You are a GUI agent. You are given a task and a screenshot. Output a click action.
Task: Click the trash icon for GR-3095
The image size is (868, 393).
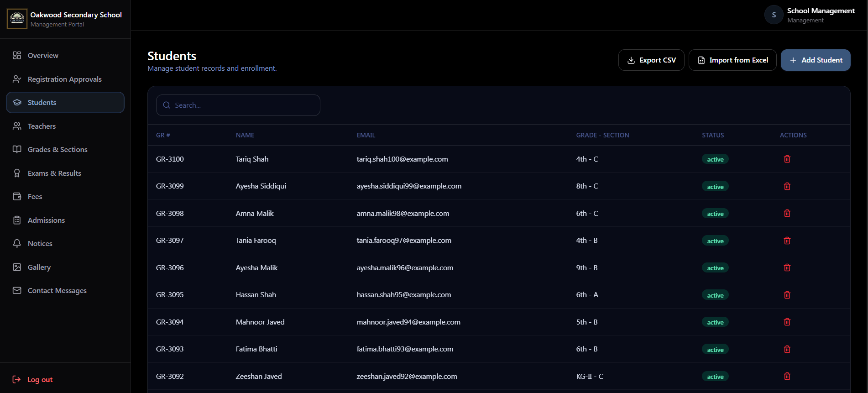coord(787,295)
